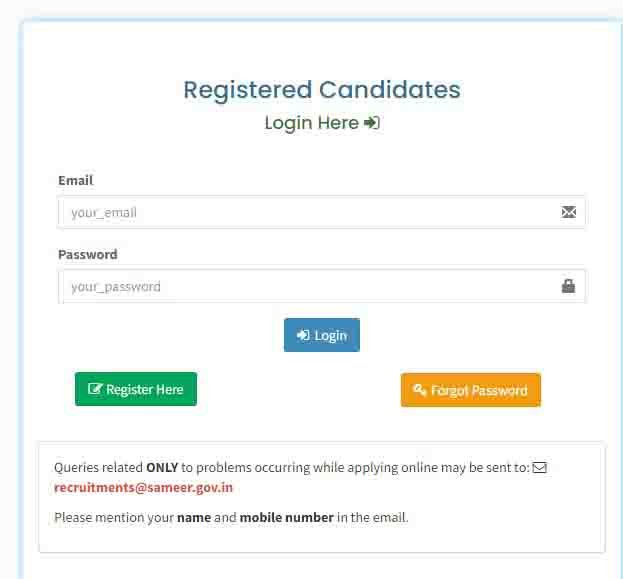
Task: Select the orange Forgot Password button
Action: (471, 390)
